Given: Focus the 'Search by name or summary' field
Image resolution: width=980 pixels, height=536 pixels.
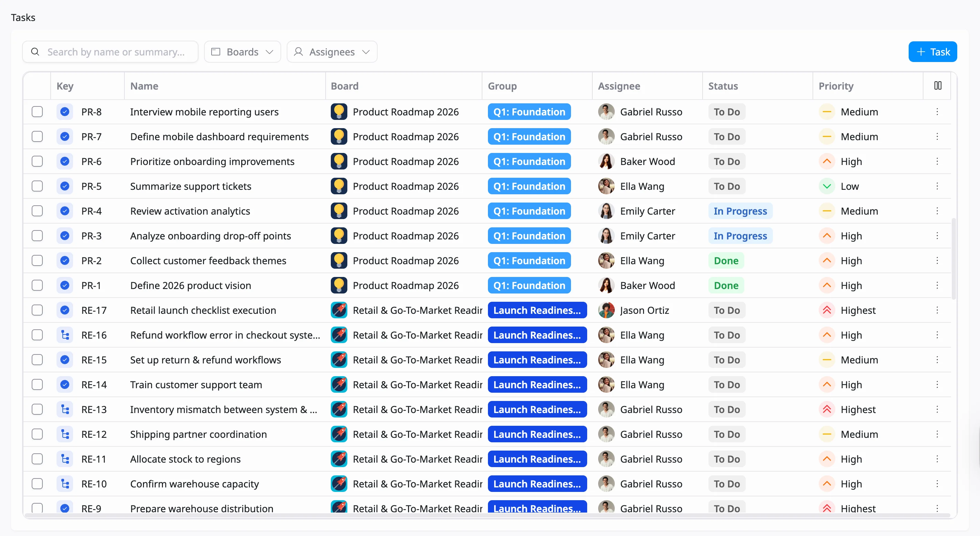Looking at the screenshot, I should pyautogui.click(x=110, y=51).
